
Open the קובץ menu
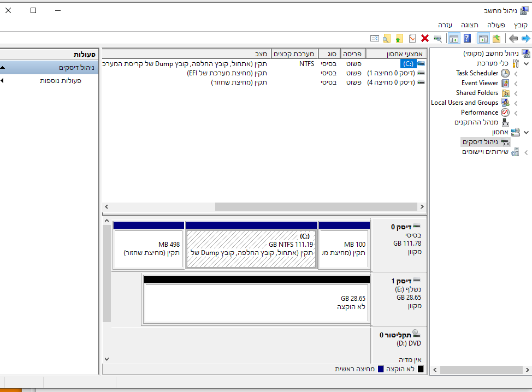pos(521,25)
